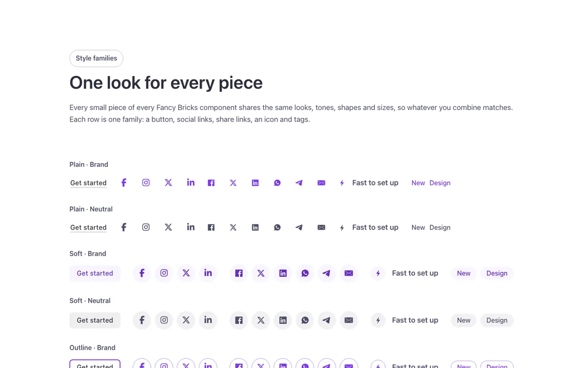Click the gray soft Get started button

pos(95,320)
